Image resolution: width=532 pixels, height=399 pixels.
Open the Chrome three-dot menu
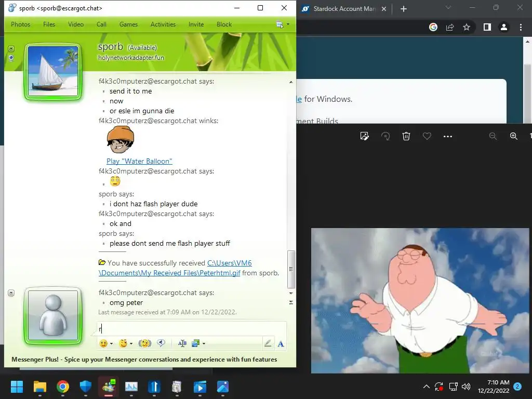[521, 27]
